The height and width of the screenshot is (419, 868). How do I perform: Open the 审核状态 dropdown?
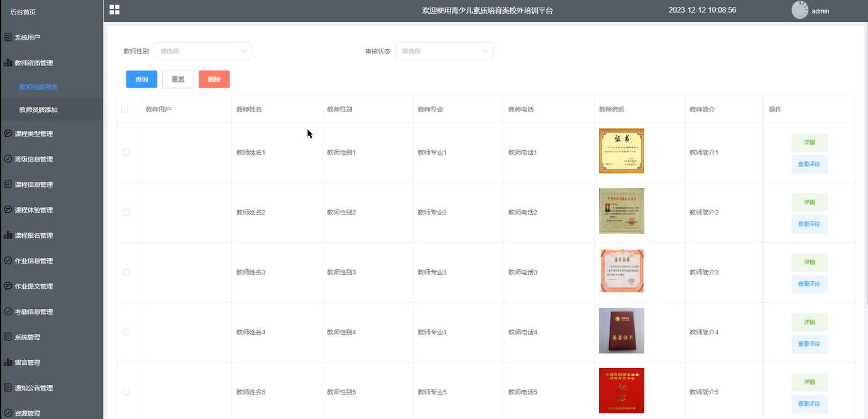[444, 51]
